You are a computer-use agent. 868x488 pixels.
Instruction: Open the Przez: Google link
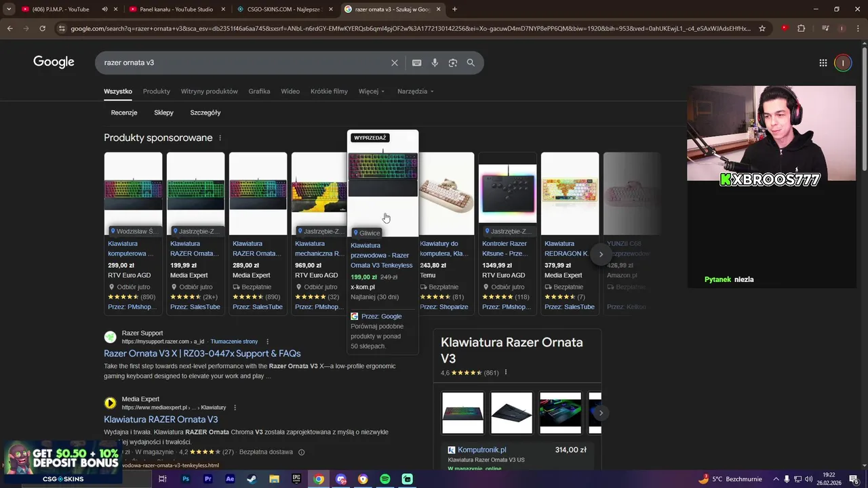tap(381, 317)
